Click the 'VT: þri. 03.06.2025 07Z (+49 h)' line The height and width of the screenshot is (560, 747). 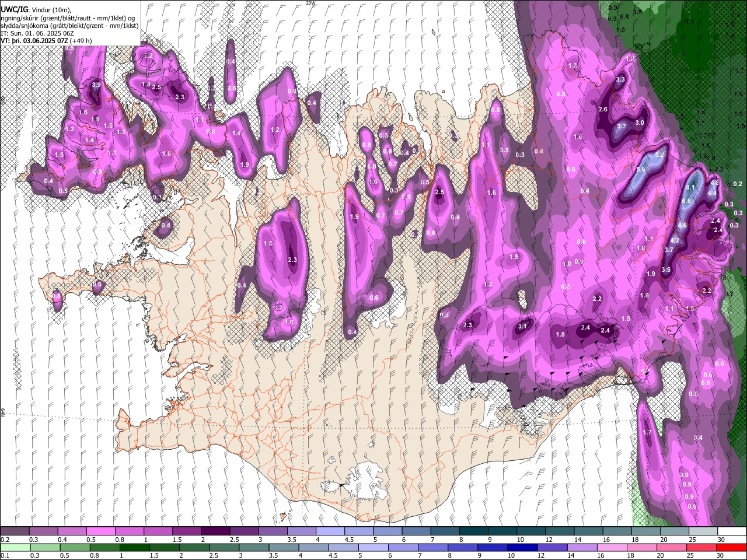[46, 41]
